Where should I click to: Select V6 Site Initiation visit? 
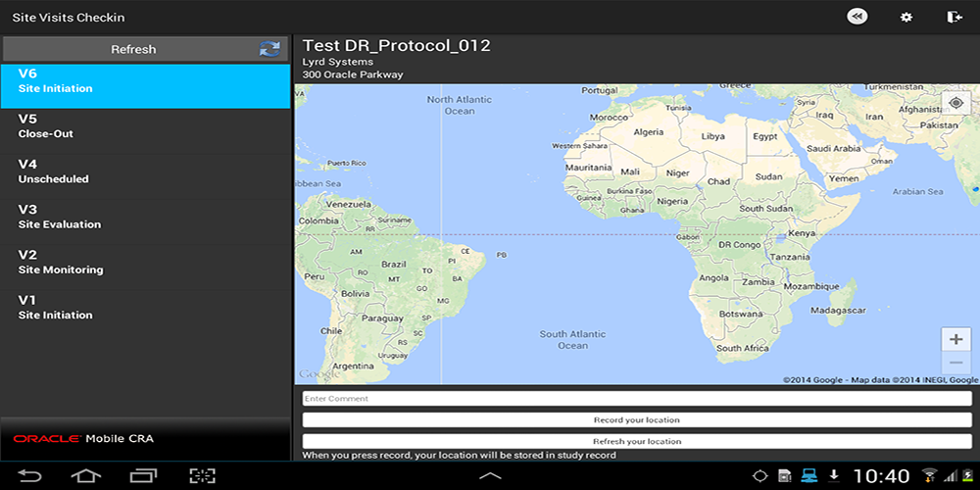coord(145,85)
